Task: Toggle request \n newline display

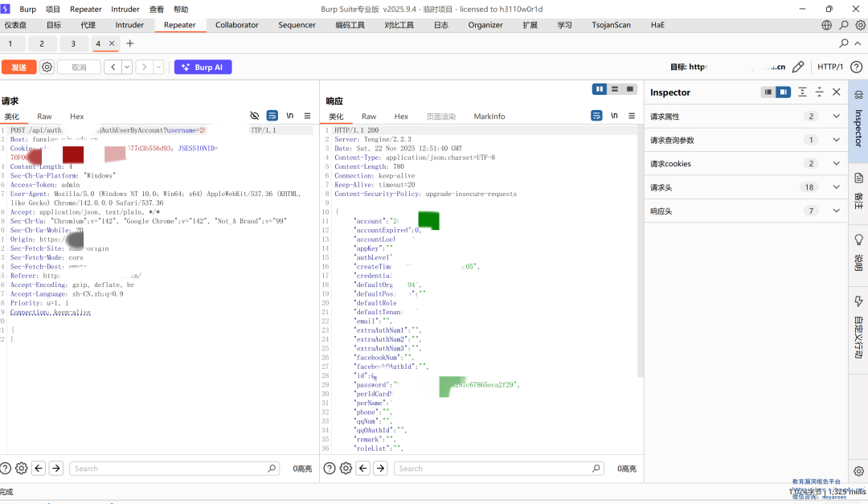Action: pos(289,116)
